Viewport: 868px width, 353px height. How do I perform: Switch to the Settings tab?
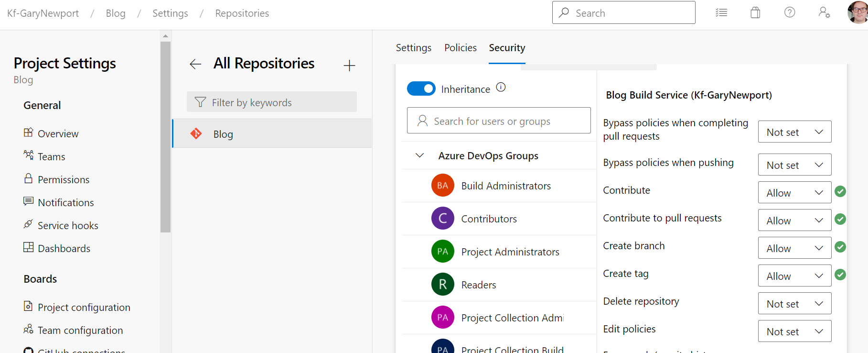point(413,48)
